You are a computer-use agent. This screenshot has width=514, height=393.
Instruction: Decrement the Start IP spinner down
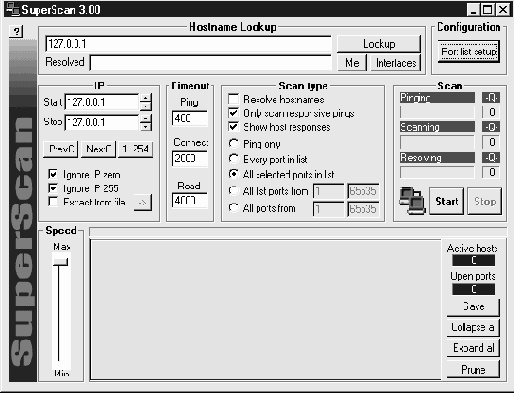146,106
